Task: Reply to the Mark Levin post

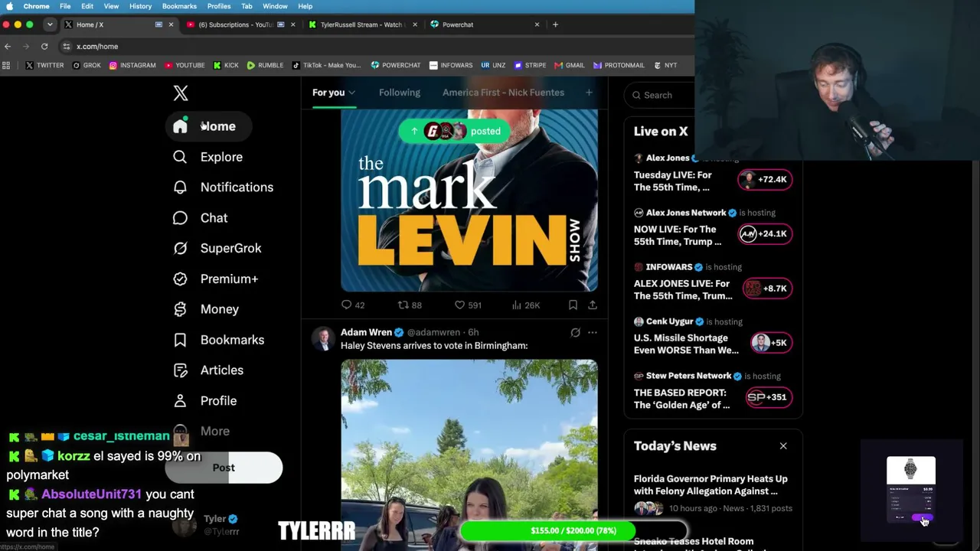Action: pos(353,305)
